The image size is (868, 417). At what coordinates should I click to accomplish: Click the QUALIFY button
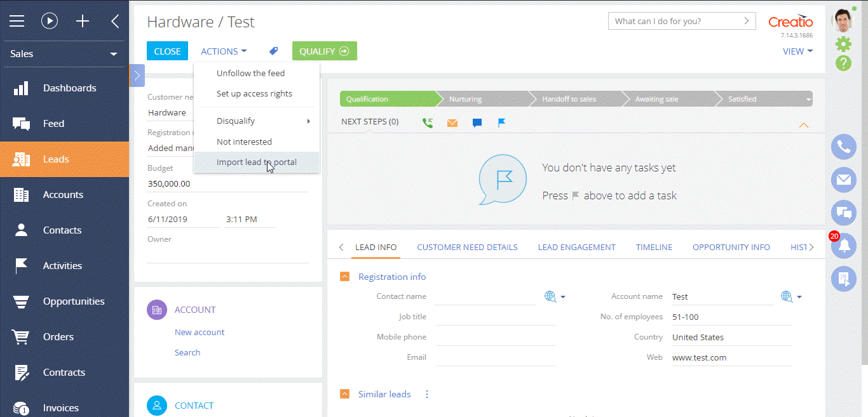tap(324, 51)
